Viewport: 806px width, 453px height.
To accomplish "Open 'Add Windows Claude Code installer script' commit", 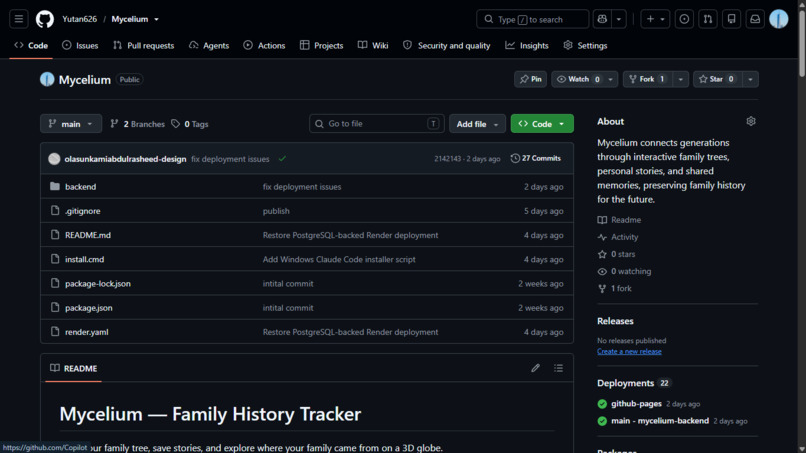I will 339,259.
